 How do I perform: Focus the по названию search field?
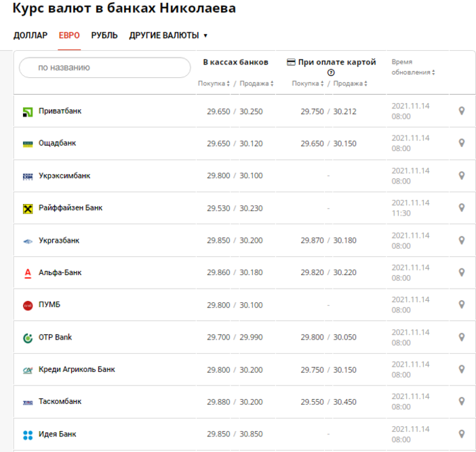pos(104,67)
